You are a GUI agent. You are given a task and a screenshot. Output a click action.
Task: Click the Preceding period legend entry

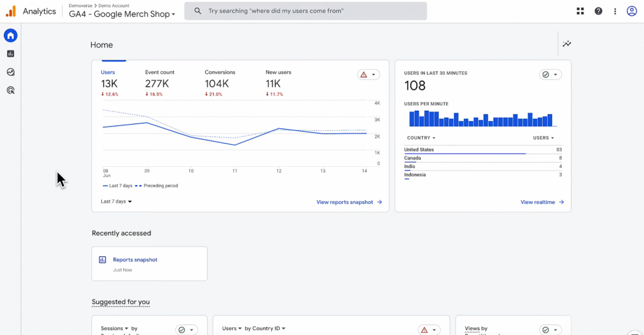(x=157, y=186)
